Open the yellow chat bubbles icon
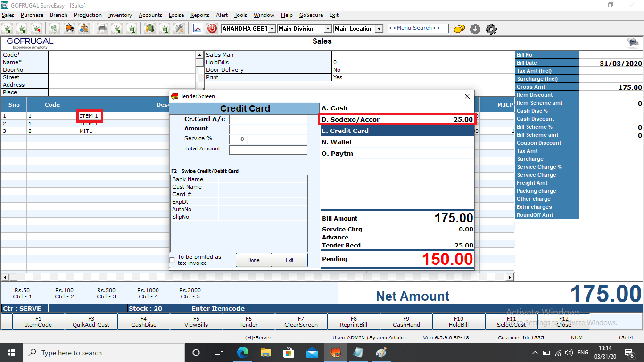Viewport: 644px width, 362px height. [x=459, y=29]
